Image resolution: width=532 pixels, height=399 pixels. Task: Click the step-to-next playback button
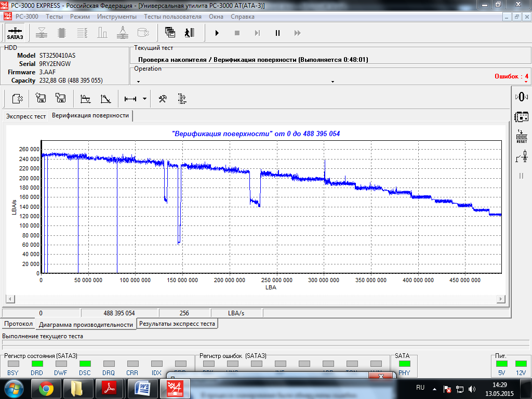pyautogui.click(x=257, y=33)
